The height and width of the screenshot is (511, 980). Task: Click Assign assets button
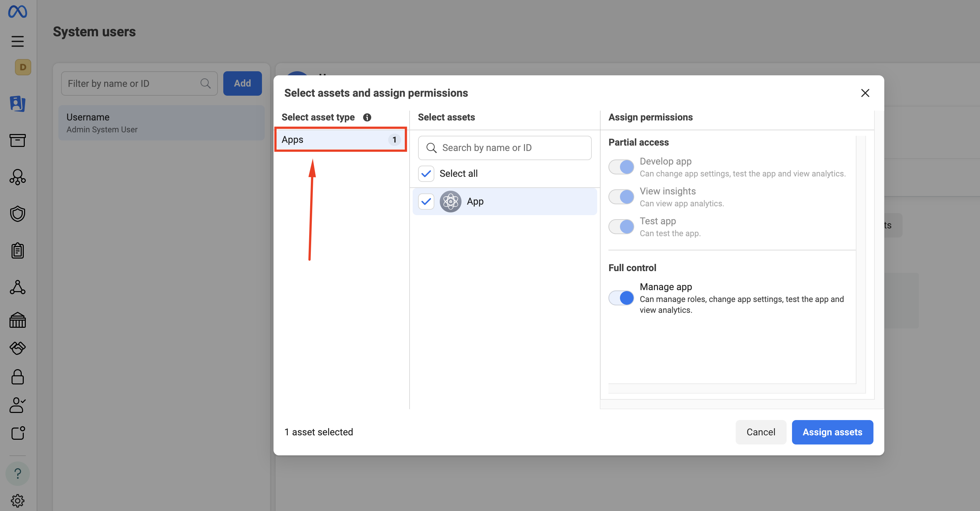[x=832, y=432]
